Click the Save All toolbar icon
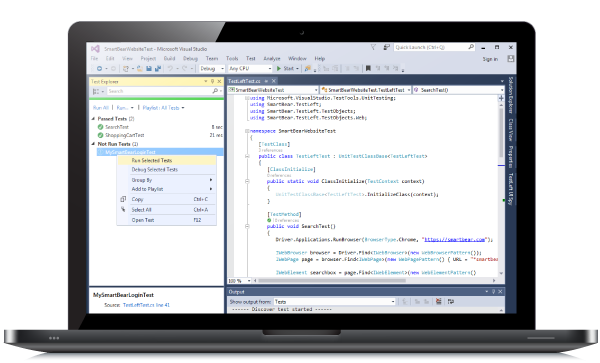Viewport: 600px width, 363px height. (158, 69)
